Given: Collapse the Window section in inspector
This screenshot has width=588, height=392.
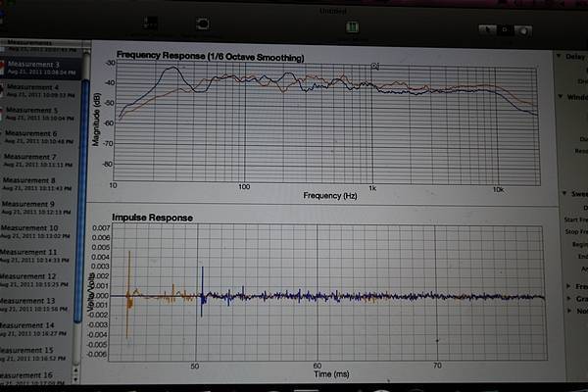Looking at the screenshot, I should click(x=561, y=96).
